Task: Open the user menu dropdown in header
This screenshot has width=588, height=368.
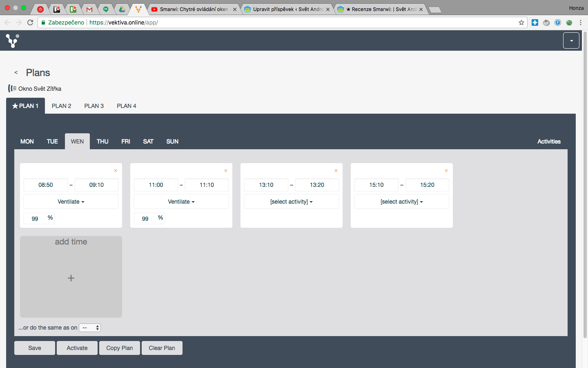Action: tap(571, 40)
